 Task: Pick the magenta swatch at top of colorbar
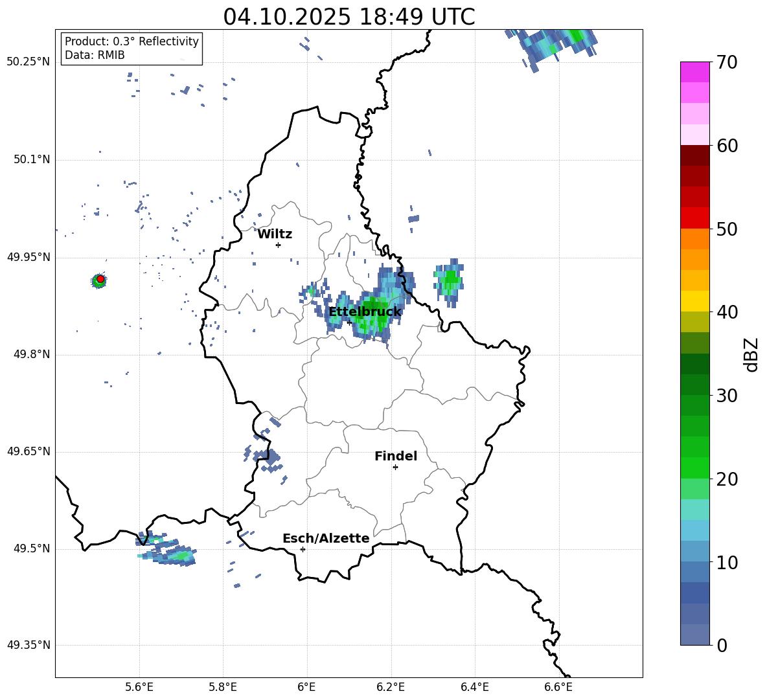[695, 72]
